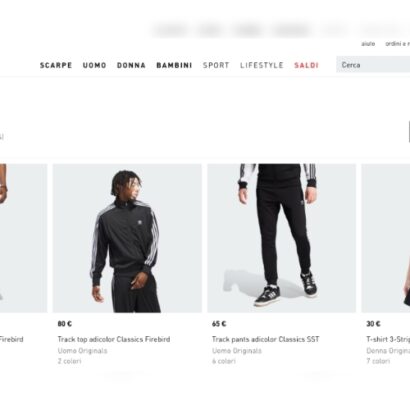
Task: Click Track top adicolor Classics Firebird title
Action: pyautogui.click(x=114, y=339)
